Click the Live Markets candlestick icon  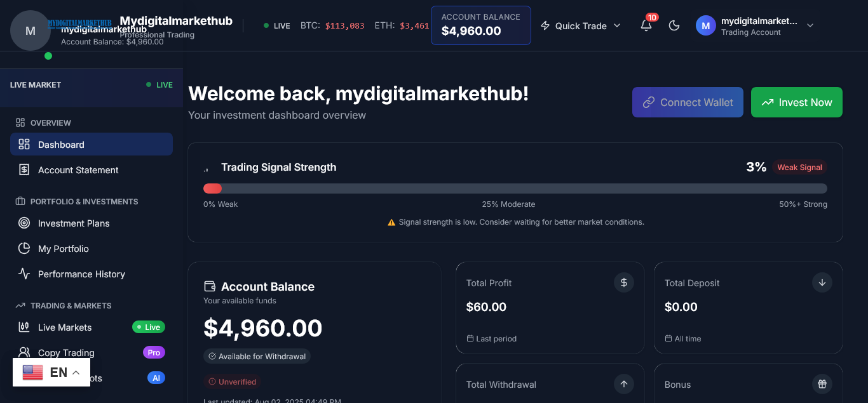pos(24,327)
